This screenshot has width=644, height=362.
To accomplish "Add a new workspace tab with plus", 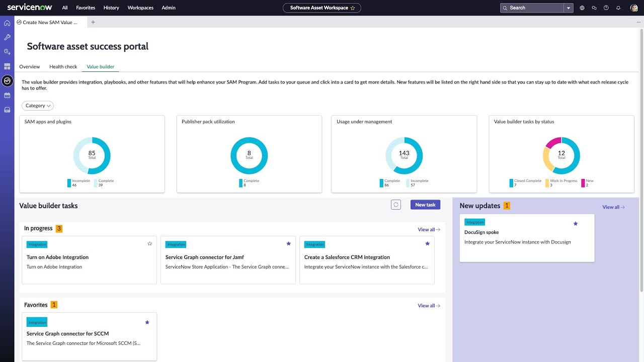I will click(93, 22).
